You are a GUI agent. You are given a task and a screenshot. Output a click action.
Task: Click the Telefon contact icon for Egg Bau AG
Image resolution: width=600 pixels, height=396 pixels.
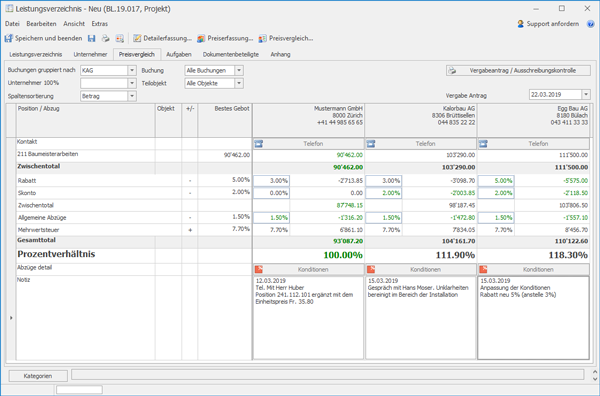(x=483, y=144)
